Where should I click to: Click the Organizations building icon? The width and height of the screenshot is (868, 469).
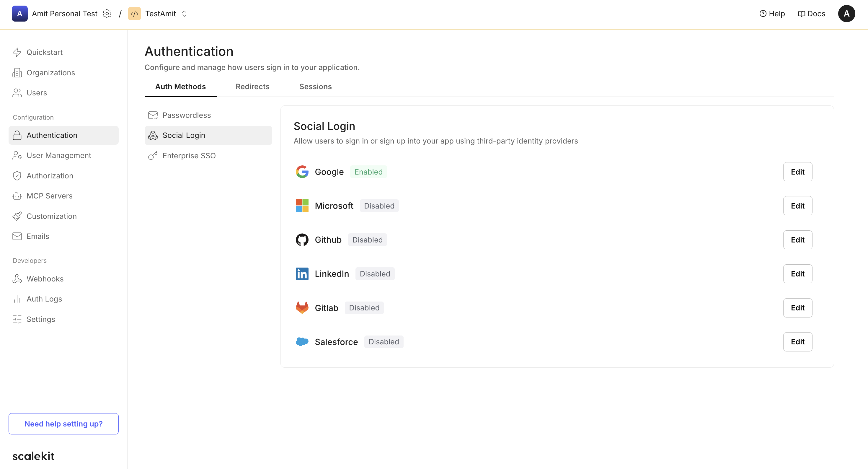(x=17, y=72)
